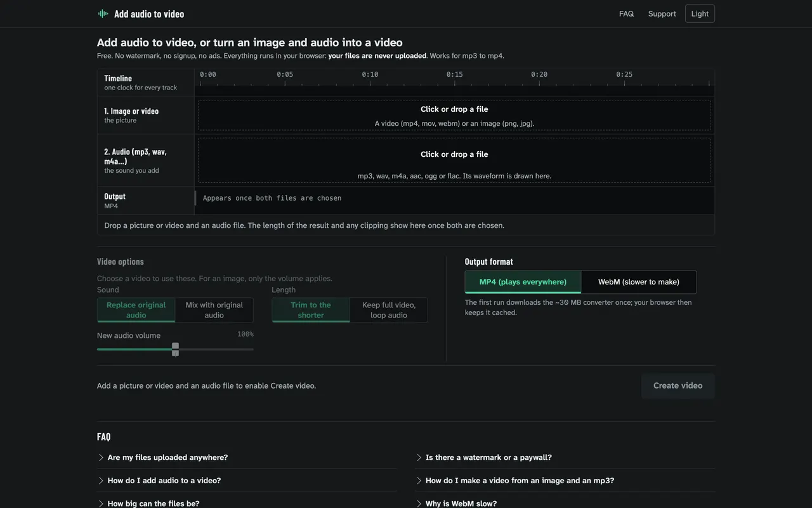Click the 0:05 timeline marker

tap(285, 74)
